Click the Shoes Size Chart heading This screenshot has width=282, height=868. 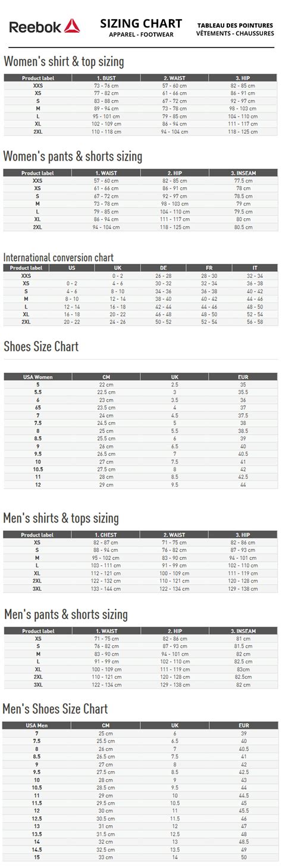coord(41,346)
